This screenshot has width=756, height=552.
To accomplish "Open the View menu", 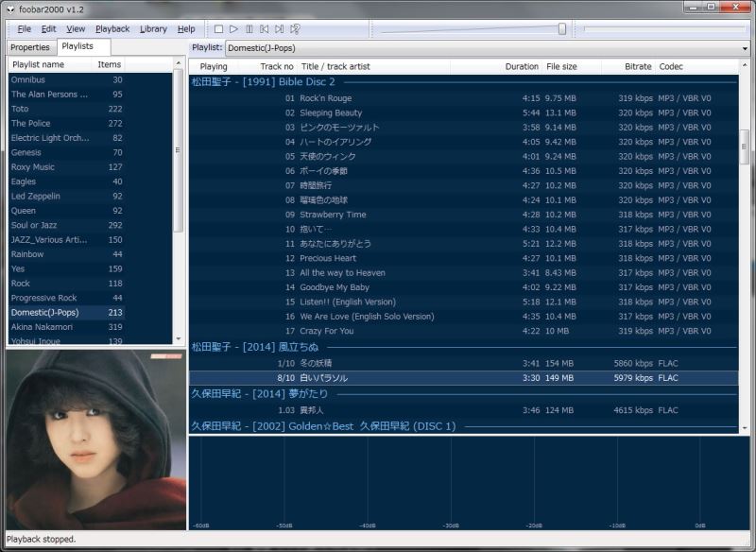I will (76, 29).
